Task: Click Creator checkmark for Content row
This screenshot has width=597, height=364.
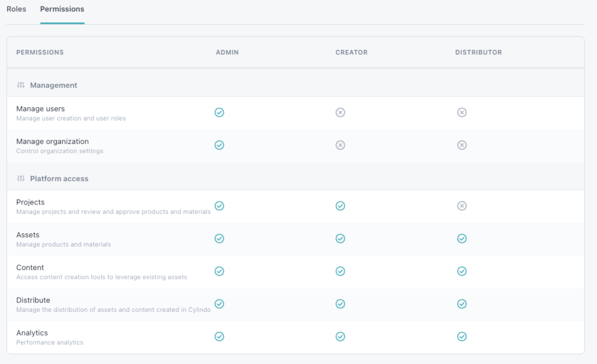Action: pos(340,271)
